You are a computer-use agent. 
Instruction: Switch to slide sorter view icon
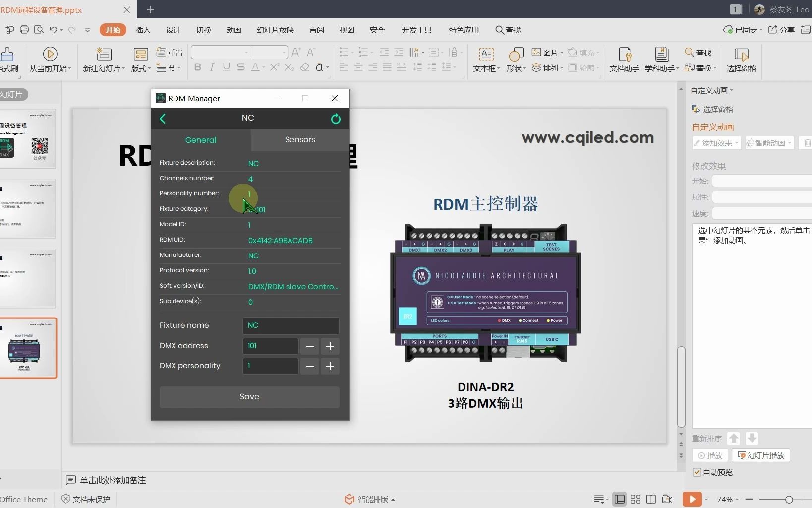point(636,499)
